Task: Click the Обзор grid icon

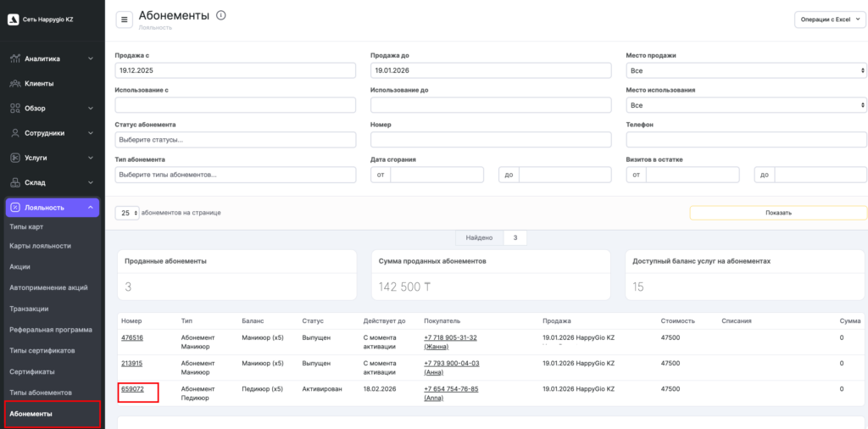Action: 15,109
